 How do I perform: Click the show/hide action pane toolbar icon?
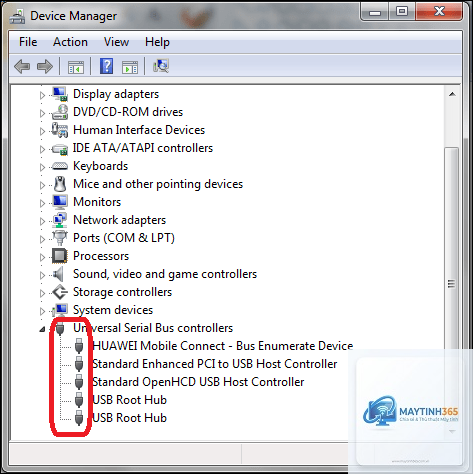(130, 67)
